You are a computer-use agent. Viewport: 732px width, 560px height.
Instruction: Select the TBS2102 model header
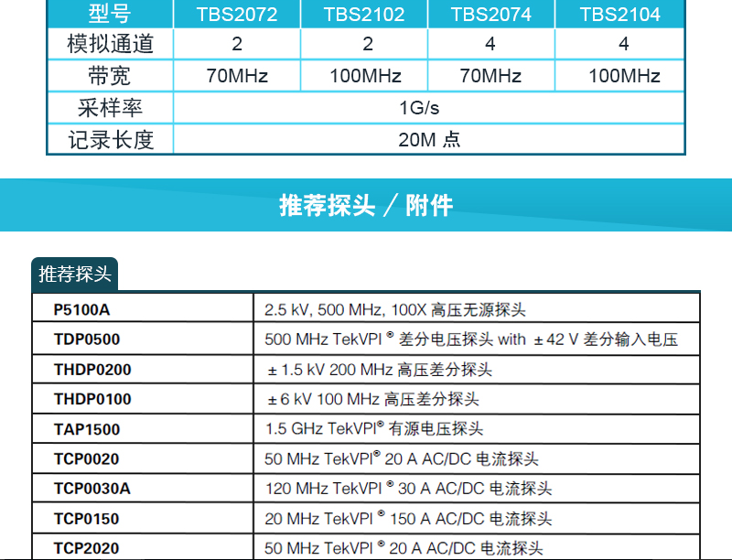point(364,14)
